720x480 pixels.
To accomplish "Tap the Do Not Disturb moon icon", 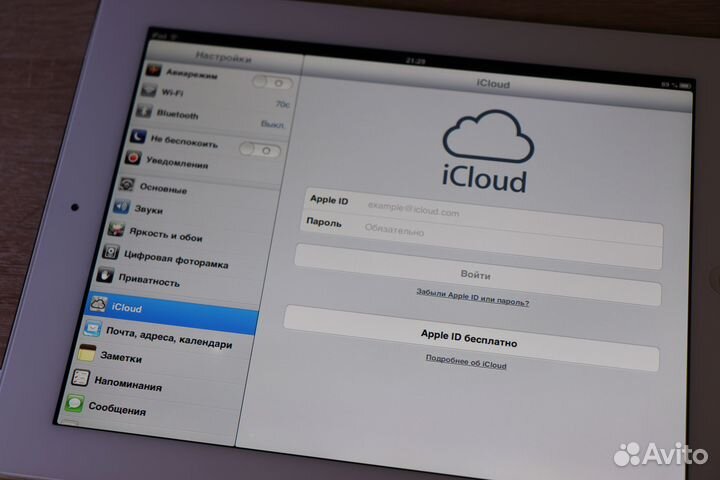I will coord(138,136).
